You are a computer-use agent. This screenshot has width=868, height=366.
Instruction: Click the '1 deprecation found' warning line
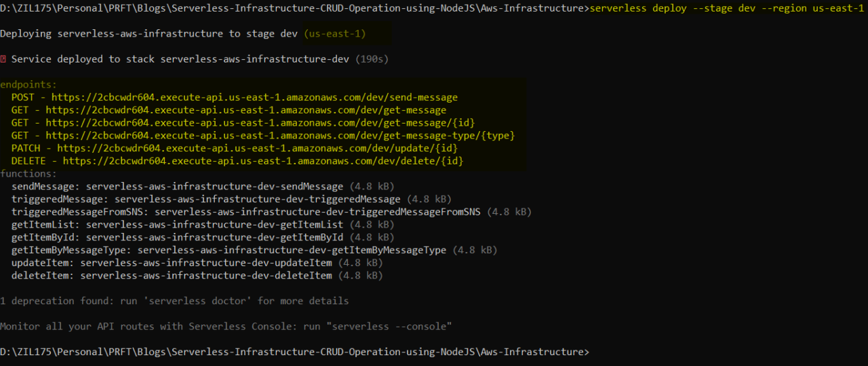point(174,301)
